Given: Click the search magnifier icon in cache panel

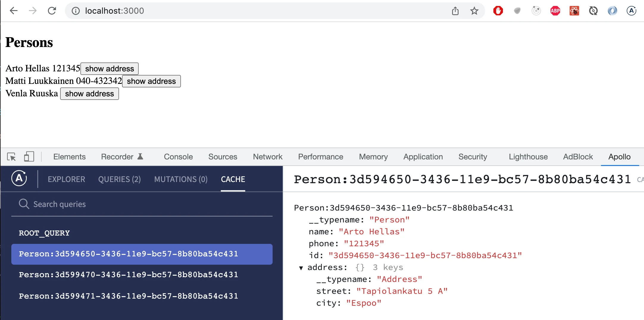Looking at the screenshot, I should coord(24,204).
